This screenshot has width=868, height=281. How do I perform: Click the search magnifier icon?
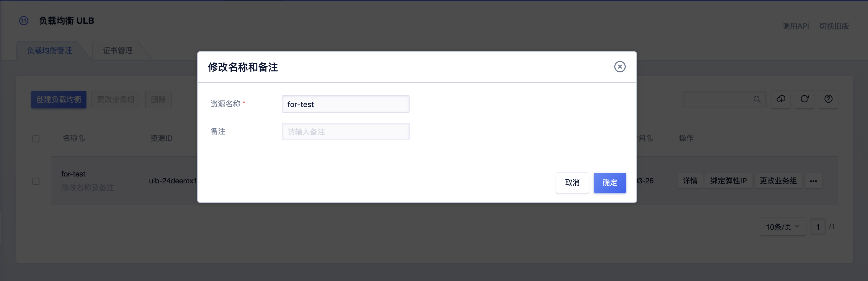pyautogui.click(x=757, y=99)
